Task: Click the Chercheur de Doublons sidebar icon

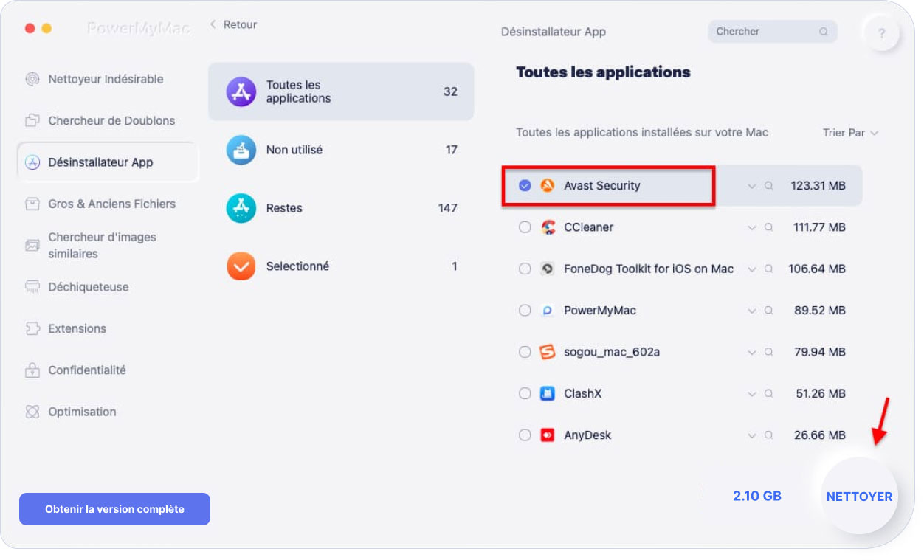Action: tap(32, 120)
